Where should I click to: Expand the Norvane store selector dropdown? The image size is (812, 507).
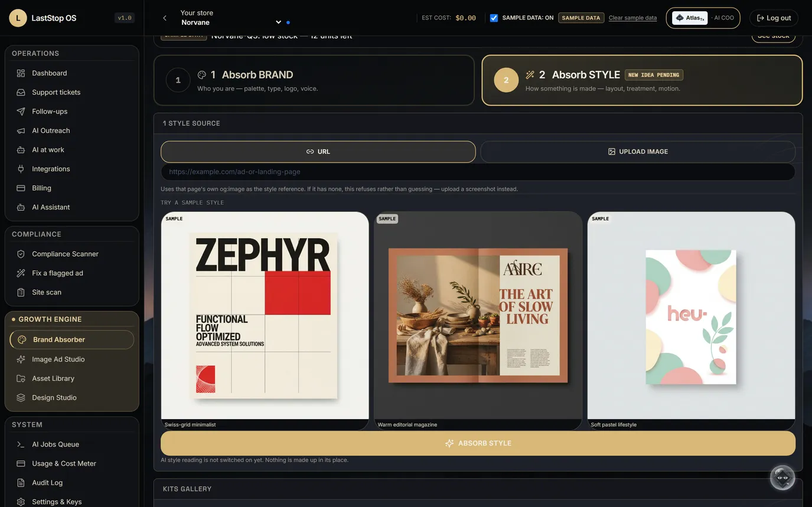[231, 22]
